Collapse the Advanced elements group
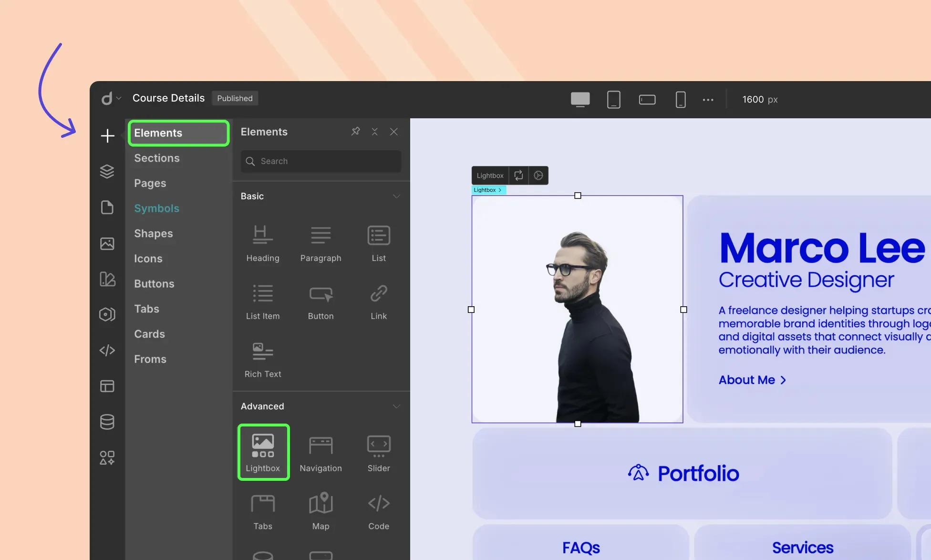Viewport: 931px width, 560px height. 396,406
